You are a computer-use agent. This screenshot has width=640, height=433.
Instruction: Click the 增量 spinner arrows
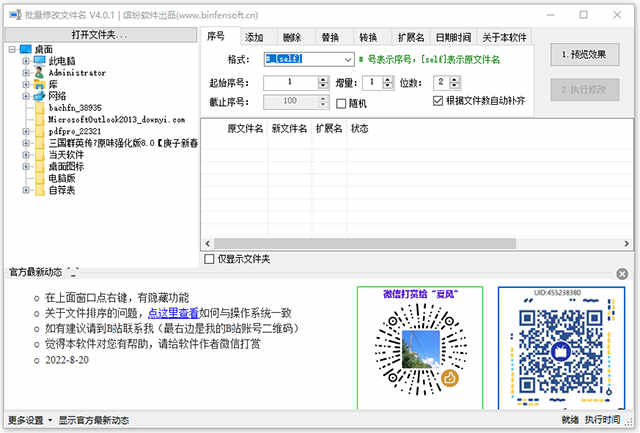point(388,82)
